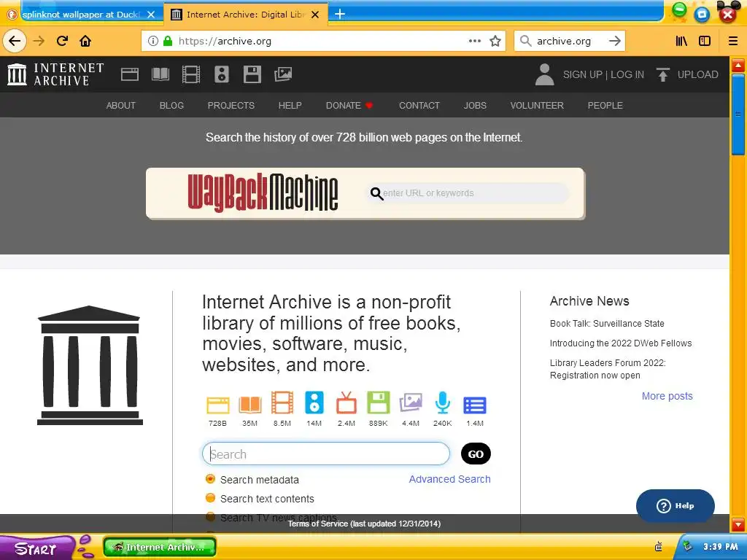Select the Search metadata radio option
The width and height of the screenshot is (747, 560).
pos(210,479)
